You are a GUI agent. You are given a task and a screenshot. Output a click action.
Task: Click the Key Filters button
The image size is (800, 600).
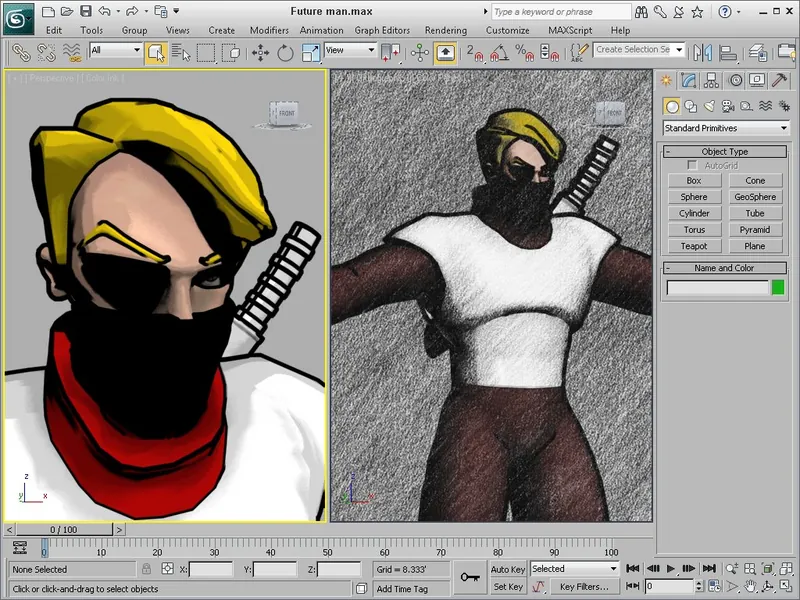(x=584, y=587)
